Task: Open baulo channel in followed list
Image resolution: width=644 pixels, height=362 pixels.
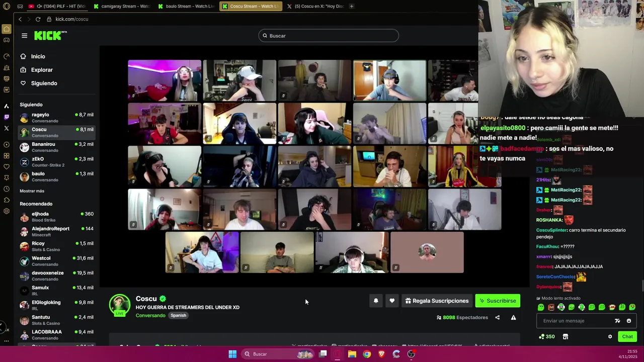Action: tap(56, 176)
